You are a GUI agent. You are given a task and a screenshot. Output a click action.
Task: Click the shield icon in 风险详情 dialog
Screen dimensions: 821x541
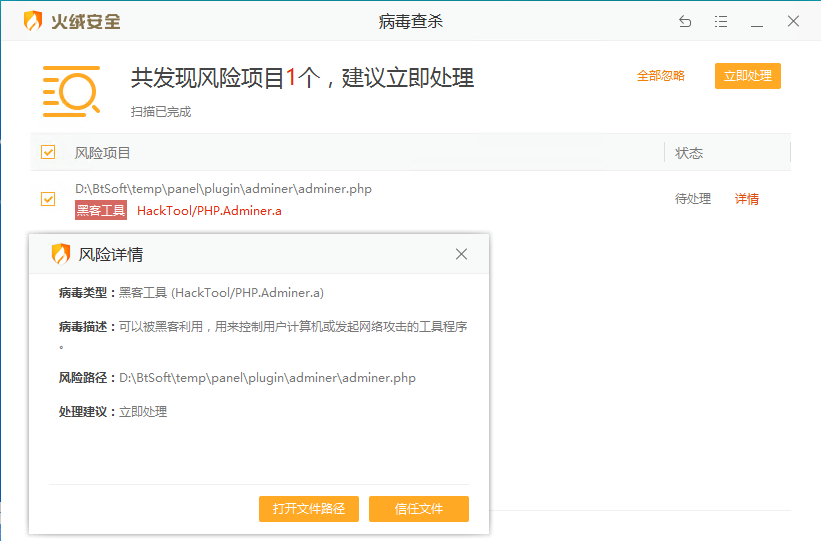(x=61, y=254)
